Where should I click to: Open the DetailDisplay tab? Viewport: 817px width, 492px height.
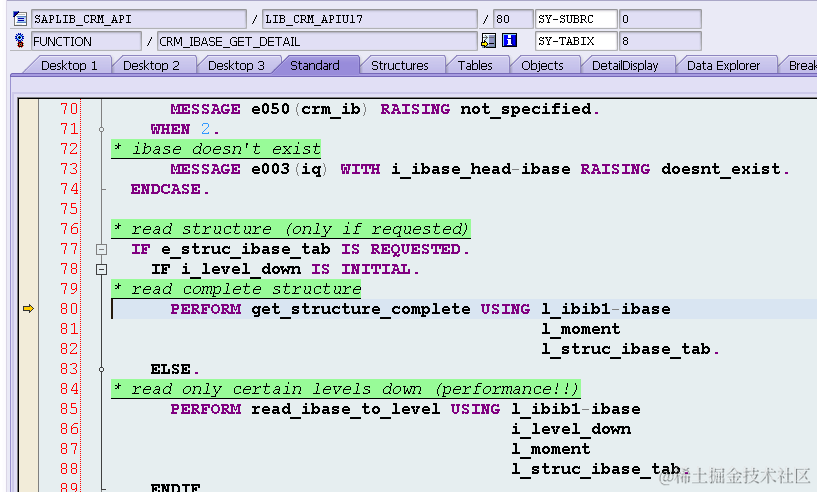coord(625,65)
